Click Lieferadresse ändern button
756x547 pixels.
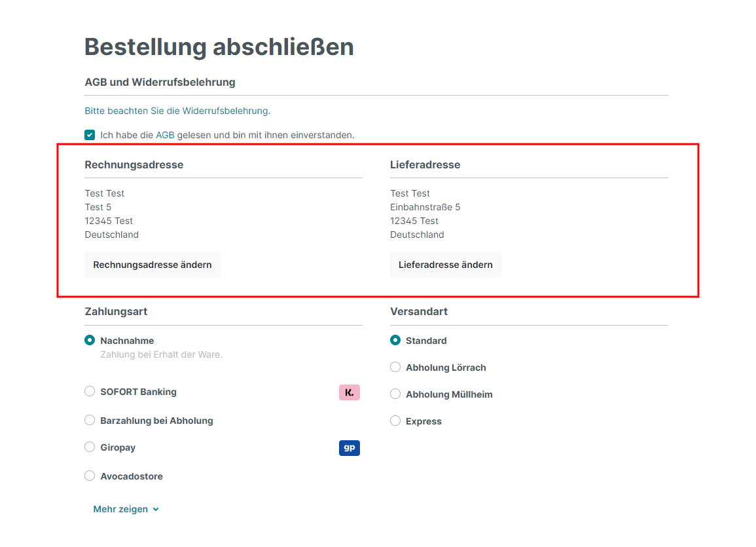(445, 265)
